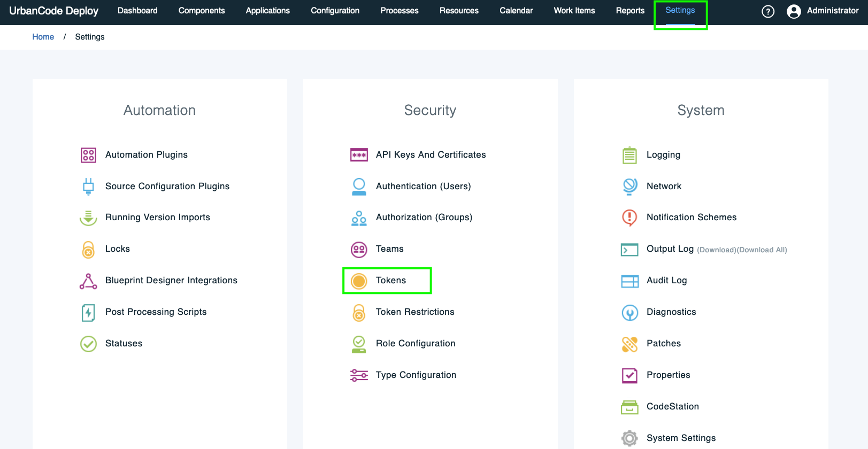Navigate to the Resources tab

[459, 11]
